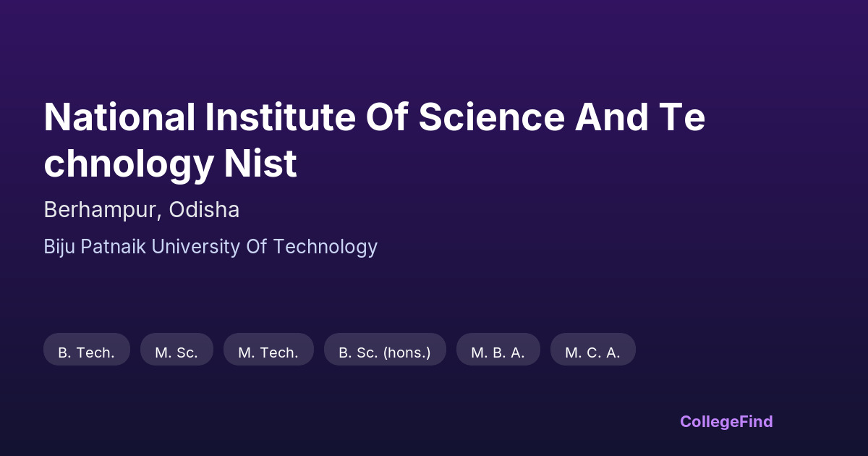Select the word Biju in the affiliation line

(60, 247)
